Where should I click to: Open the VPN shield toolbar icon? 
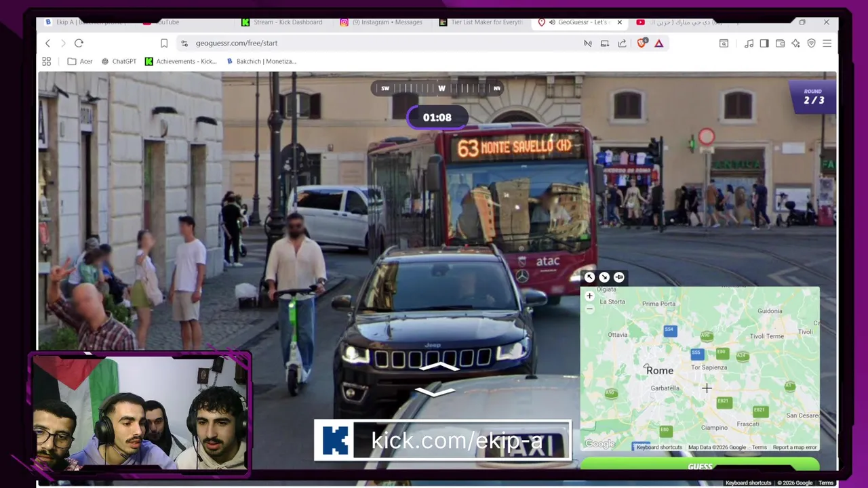811,43
